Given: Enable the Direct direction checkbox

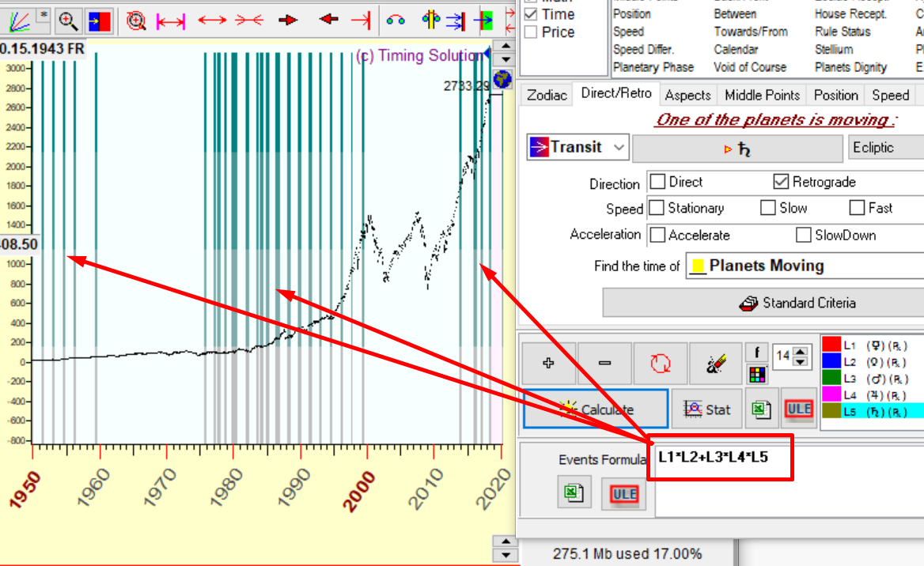Looking at the screenshot, I should pyautogui.click(x=658, y=182).
